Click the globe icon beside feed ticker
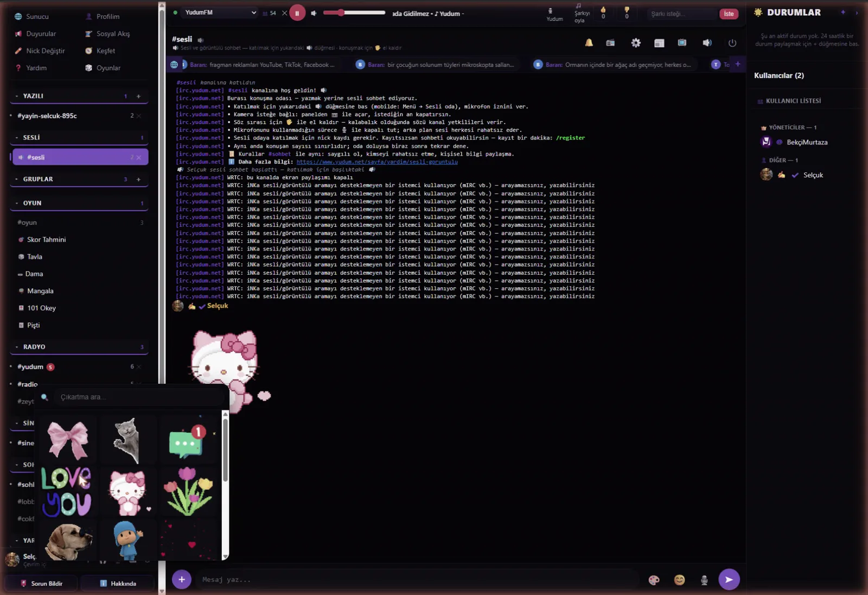This screenshot has height=595, width=868. 174,65
